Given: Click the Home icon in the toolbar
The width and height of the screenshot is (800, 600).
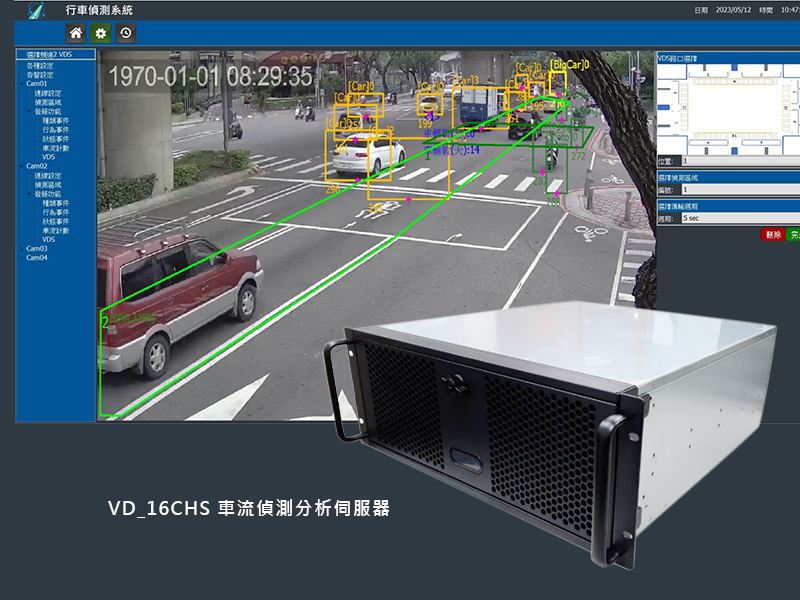Looking at the screenshot, I should (75, 33).
